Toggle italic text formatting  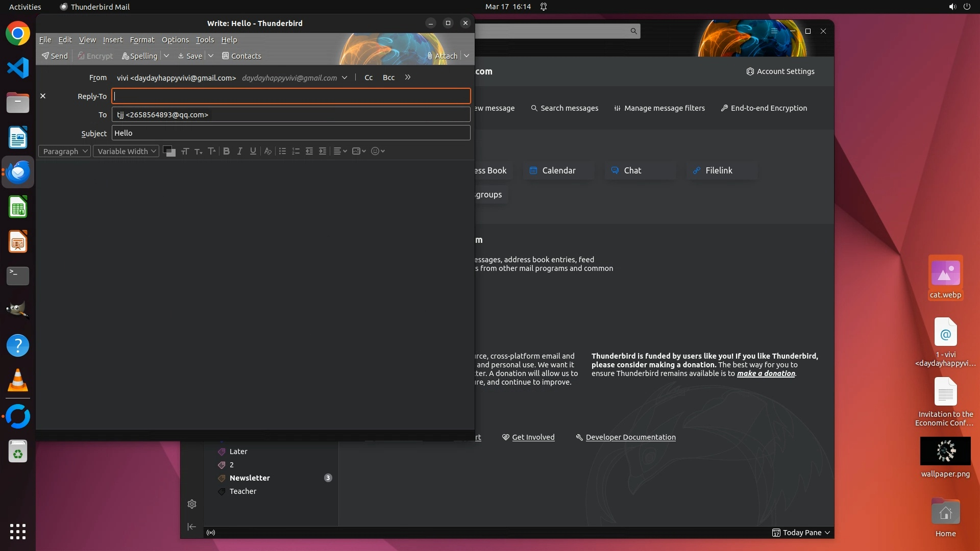tap(239, 151)
